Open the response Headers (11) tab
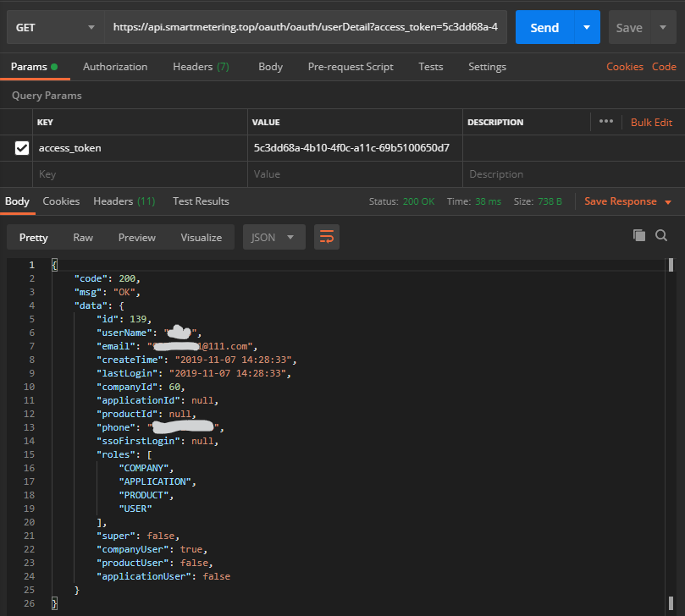 click(124, 201)
